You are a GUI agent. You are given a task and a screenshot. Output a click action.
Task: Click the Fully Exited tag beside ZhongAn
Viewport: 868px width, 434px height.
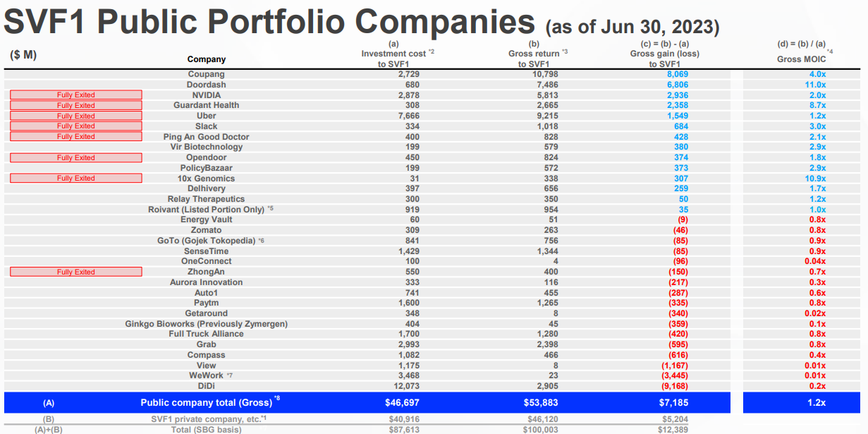click(76, 272)
